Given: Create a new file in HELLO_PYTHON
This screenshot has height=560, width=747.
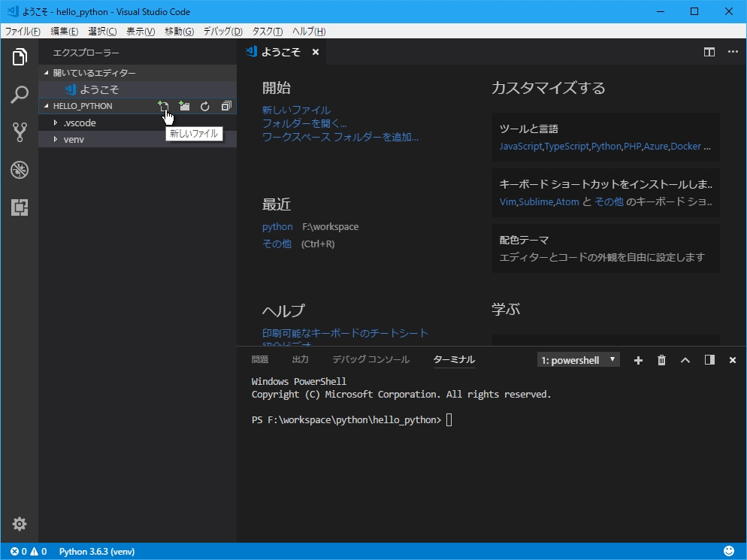Looking at the screenshot, I should (163, 106).
